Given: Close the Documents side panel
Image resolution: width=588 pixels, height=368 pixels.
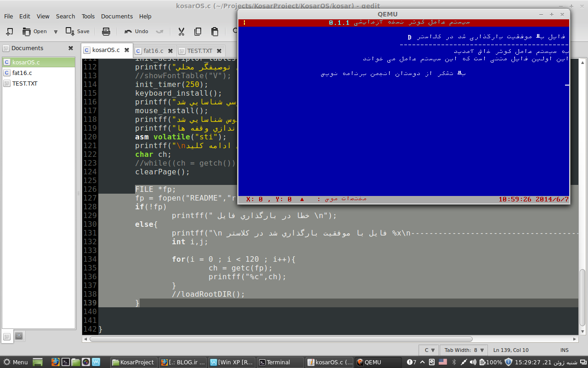Looking at the screenshot, I should pyautogui.click(x=71, y=48).
